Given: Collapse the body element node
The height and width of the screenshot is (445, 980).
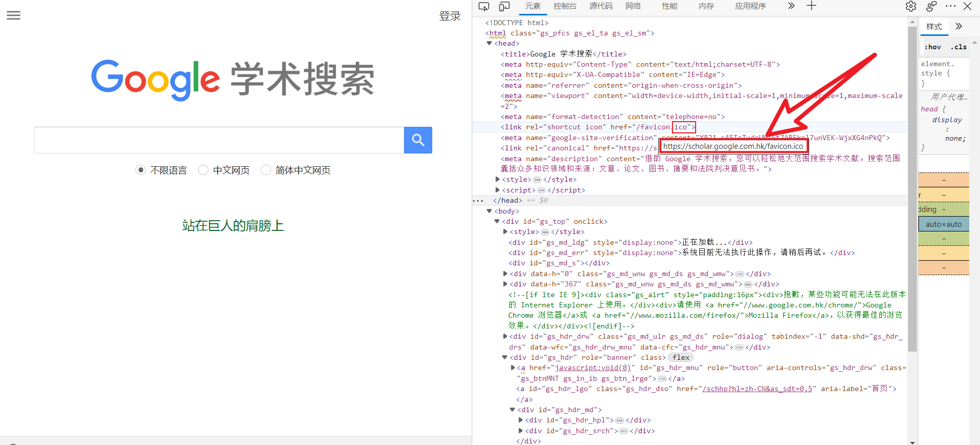Looking at the screenshot, I should point(489,211).
